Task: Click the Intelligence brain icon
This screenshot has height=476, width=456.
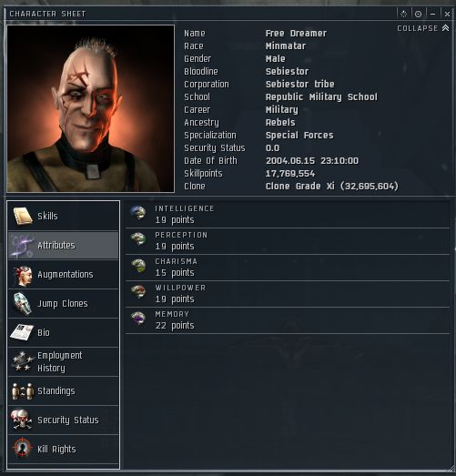Action: point(138,212)
